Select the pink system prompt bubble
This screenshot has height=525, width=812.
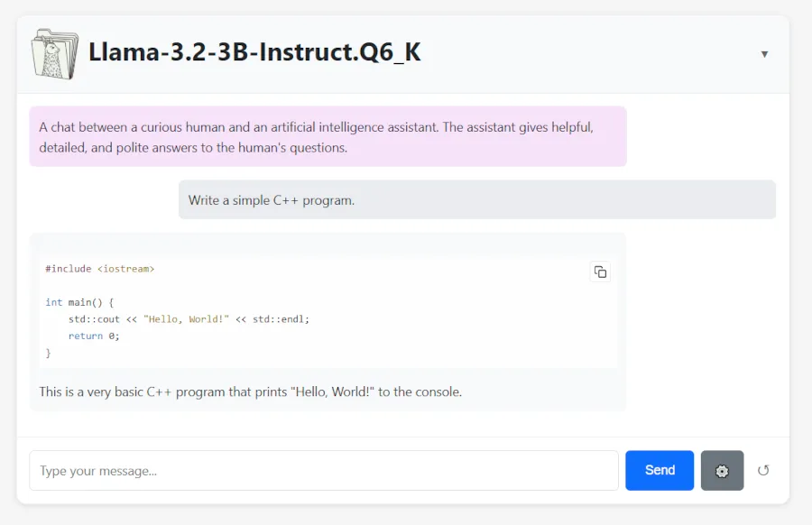pos(328,136)
